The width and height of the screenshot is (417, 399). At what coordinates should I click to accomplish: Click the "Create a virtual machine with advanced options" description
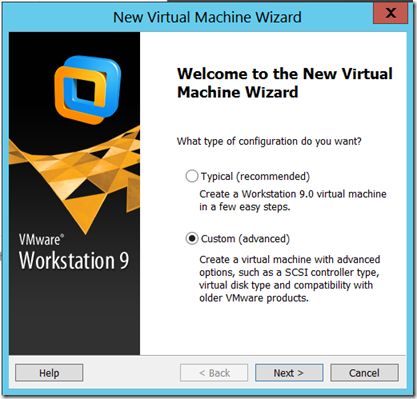289,279
